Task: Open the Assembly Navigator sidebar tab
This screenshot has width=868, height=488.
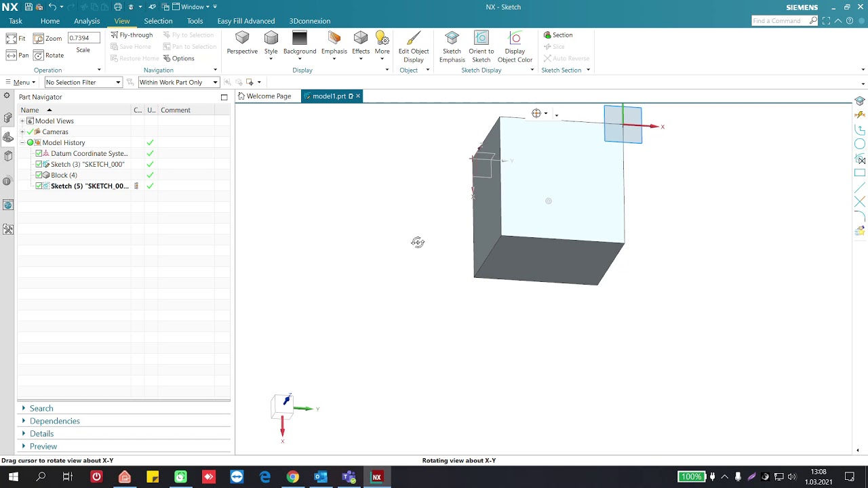Action: (x=8, y=118)
